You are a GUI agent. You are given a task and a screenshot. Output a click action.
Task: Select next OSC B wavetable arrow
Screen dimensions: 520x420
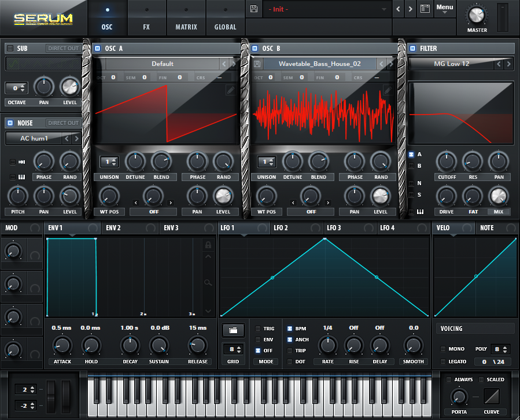click(391, 64)
